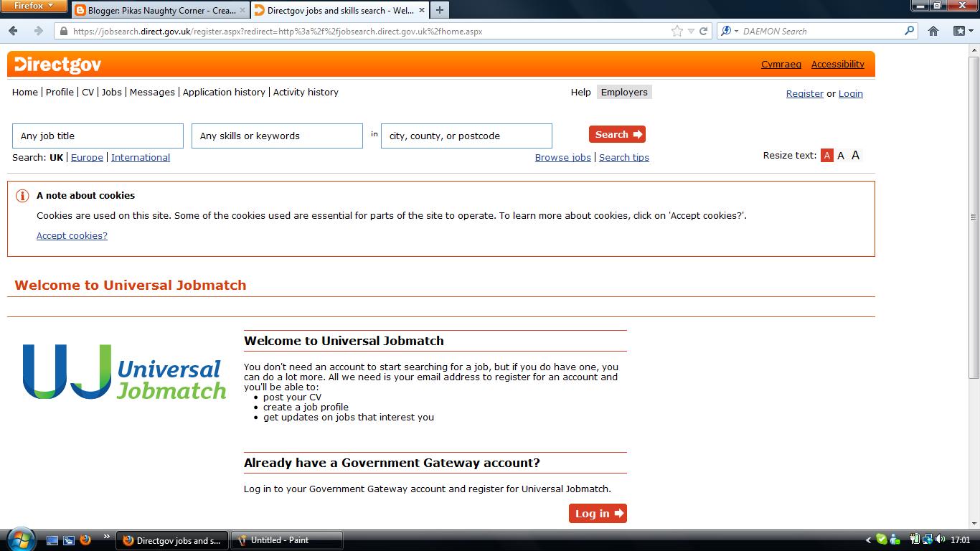
Task: Click the Switch between windows quick launch icon
Action: (69, 540)
